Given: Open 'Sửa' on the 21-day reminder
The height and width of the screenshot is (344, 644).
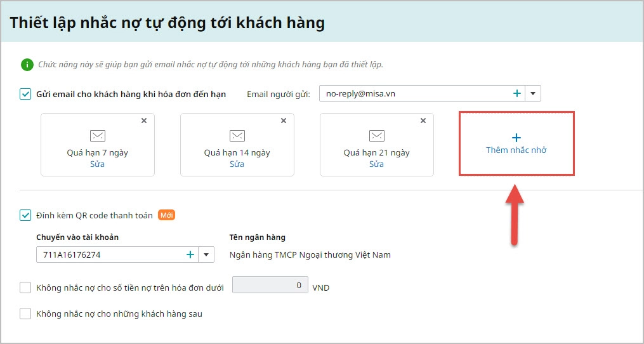Looking at the screenshot, I should (376, 164).
